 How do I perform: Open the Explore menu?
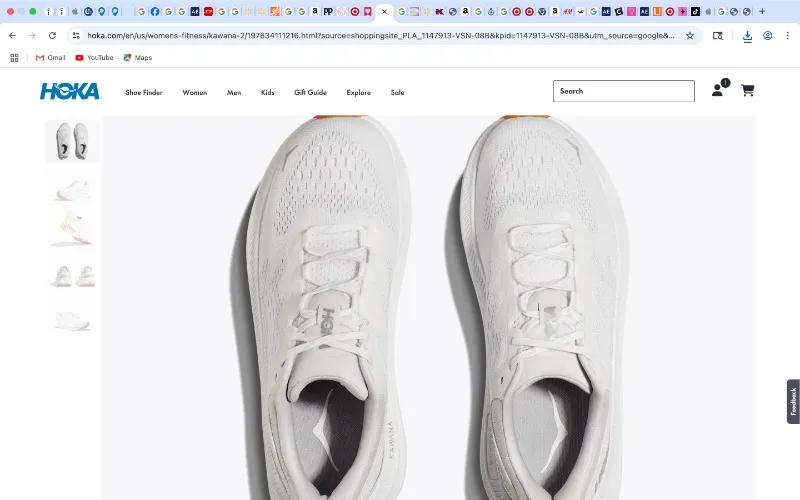(358, 92)
